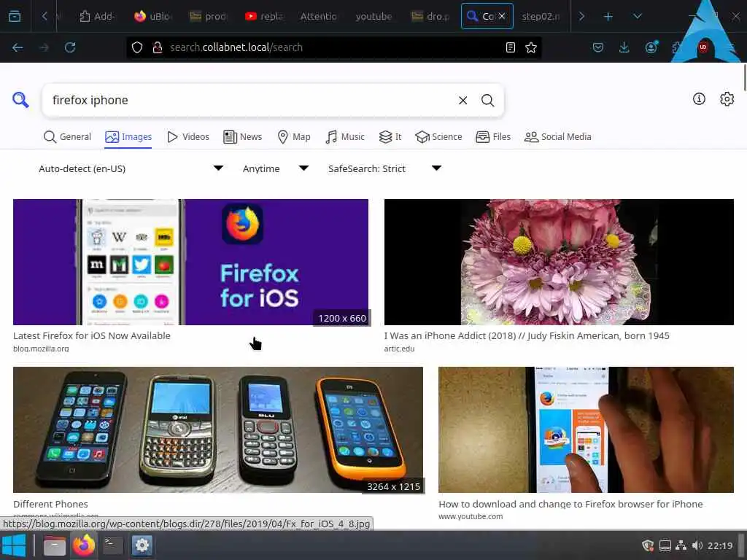Open the Pocket save icon in toolbar

(x=598, y=47)
